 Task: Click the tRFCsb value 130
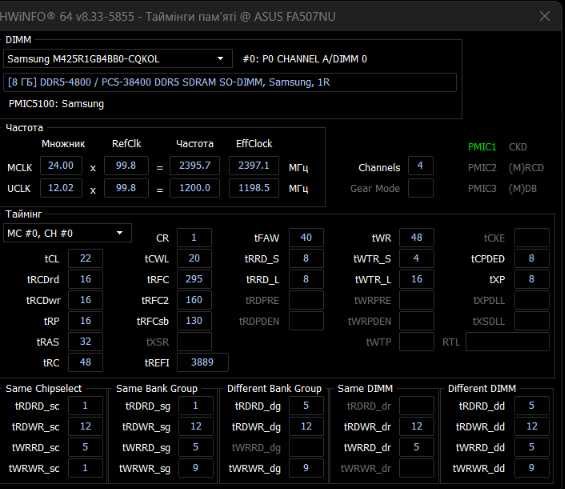pos(194,321)
